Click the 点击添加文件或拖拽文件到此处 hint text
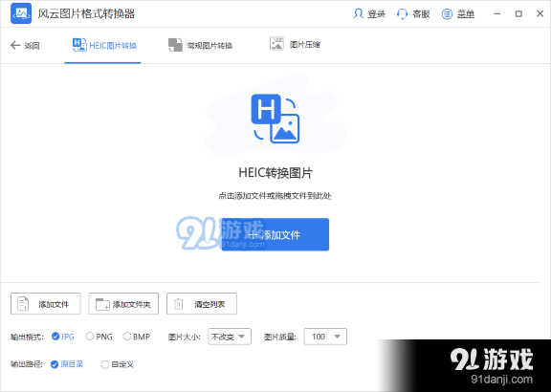Image resolution: width=551 pixels, height=392 pixels. (x=275, y=196)
